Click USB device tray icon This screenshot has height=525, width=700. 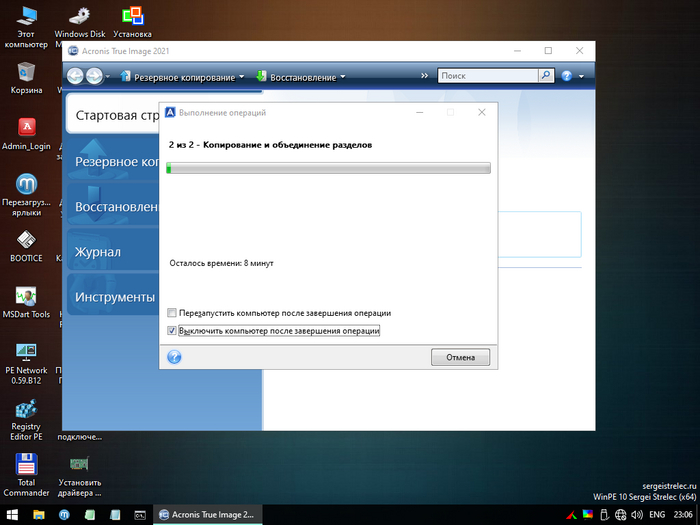[x=604, y=515]
